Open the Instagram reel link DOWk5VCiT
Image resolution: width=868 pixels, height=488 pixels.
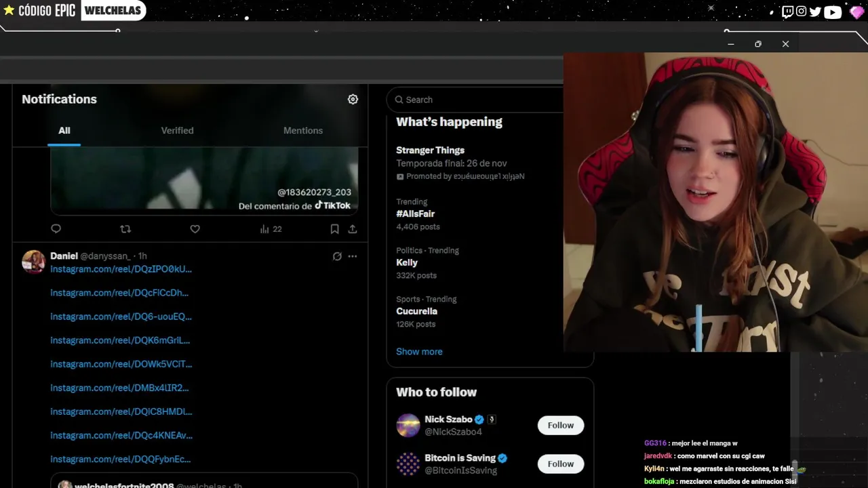coord(121,364)
